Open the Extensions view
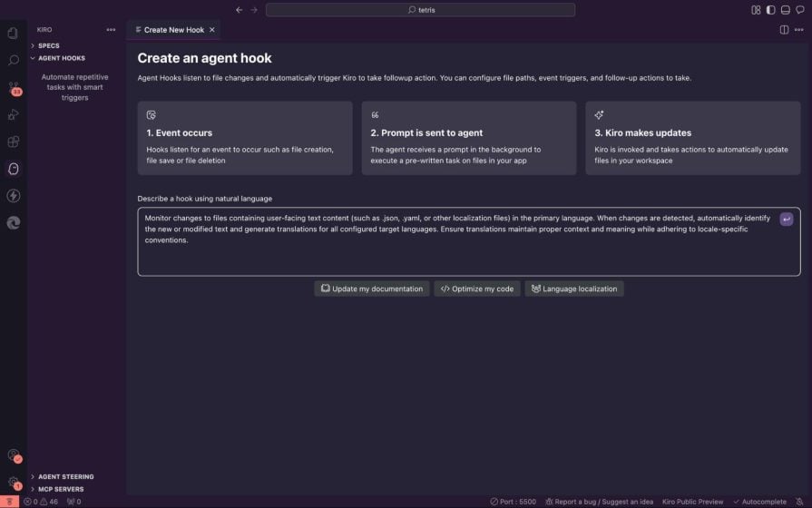This screenshot has width=812, height=508. (13, 142)
